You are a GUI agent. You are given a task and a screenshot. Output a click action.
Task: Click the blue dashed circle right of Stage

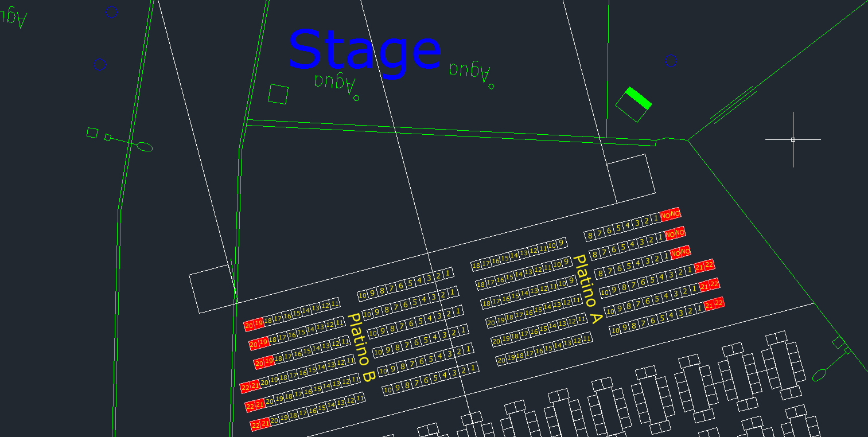[x=671, y=61]
